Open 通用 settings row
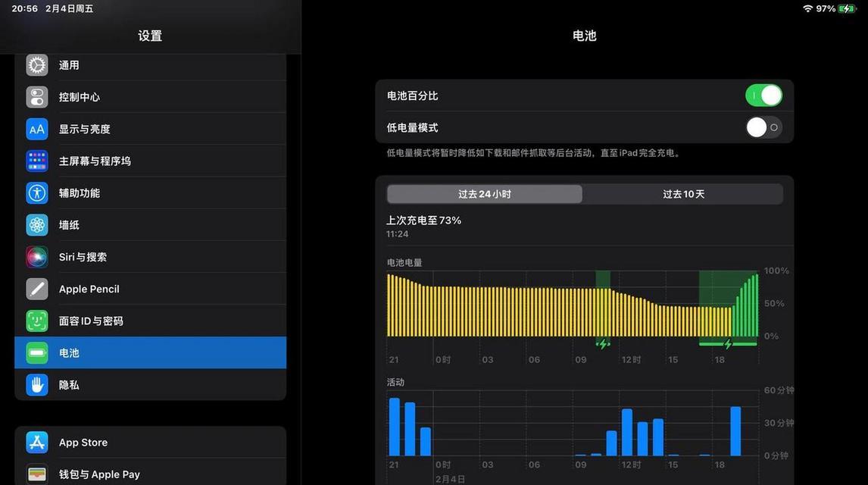The image size is (868, 485). pyautogui.click(x=151, y=65)
